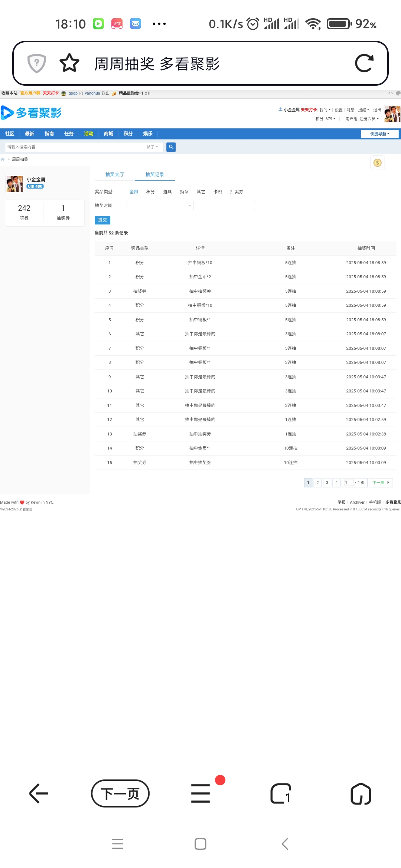Viewport: 401px width, 868px height.
Task: Filter prize type by 全部
Action: [x=134, y=192]
